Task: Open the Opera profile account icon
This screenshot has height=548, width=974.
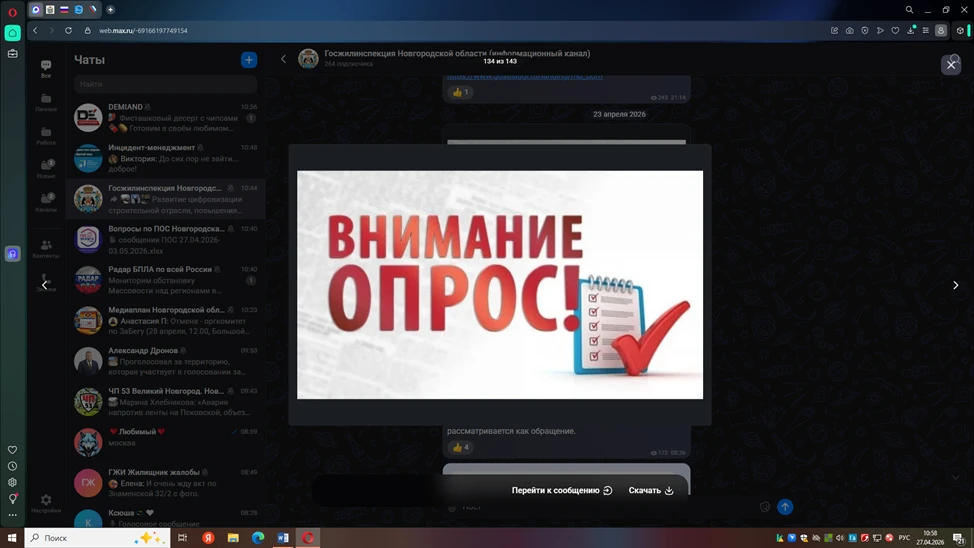Action: pos(941,30)
